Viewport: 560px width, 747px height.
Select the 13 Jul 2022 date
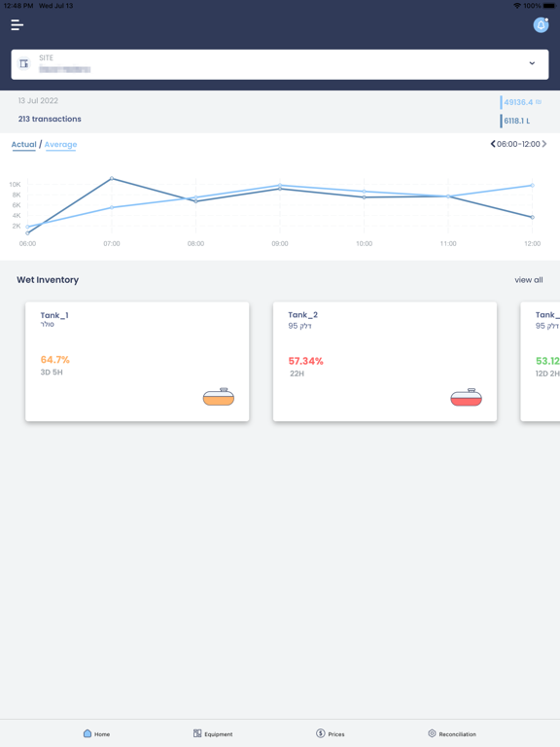pyautogui.click(x=38, y=100)
